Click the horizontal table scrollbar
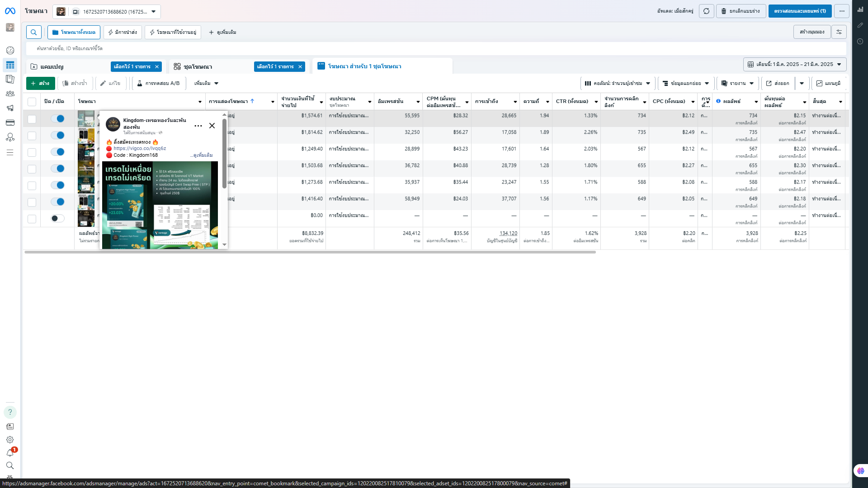The height and width of the screenshot is (488, 868). click(x=310, y=252)
